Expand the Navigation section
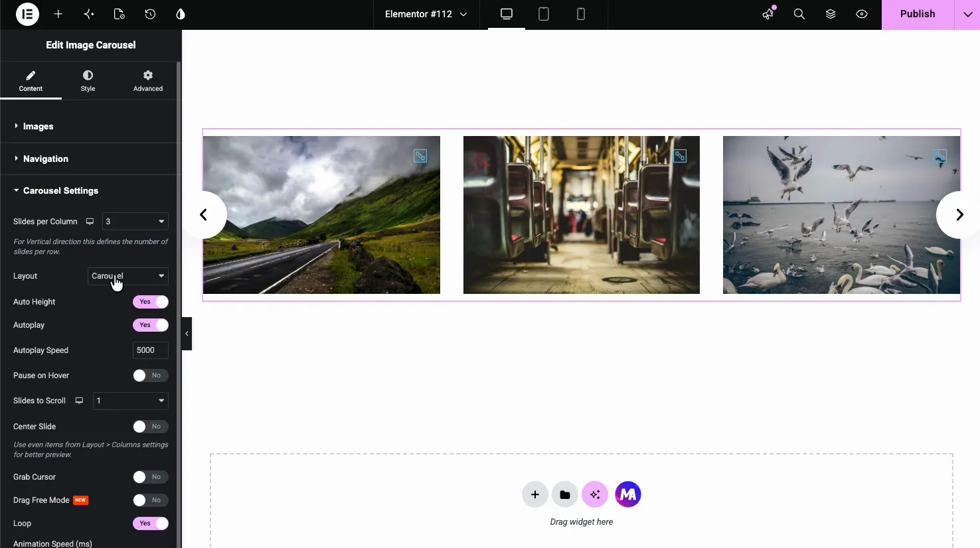Viewport: 980px width, 548px height. 88,159
